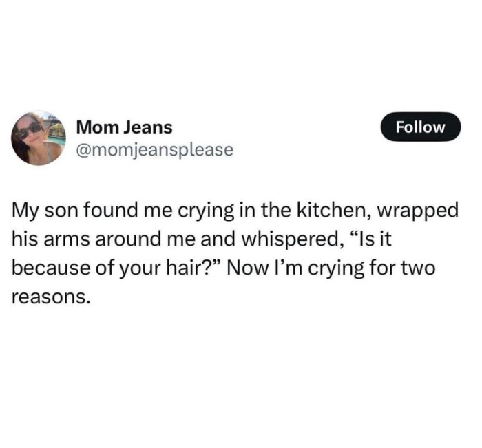Click the phrase "My son" at tweet start
The height and width of the screenshot is (448, 482).
[44, 211]
